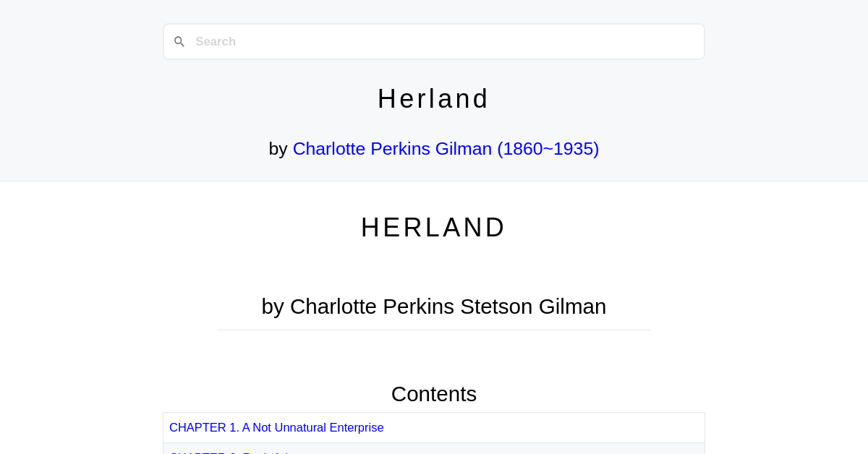
Task: Open CHAPTER 1. A Not Unnatural Enterprise
Action: (x=276, y=427)
